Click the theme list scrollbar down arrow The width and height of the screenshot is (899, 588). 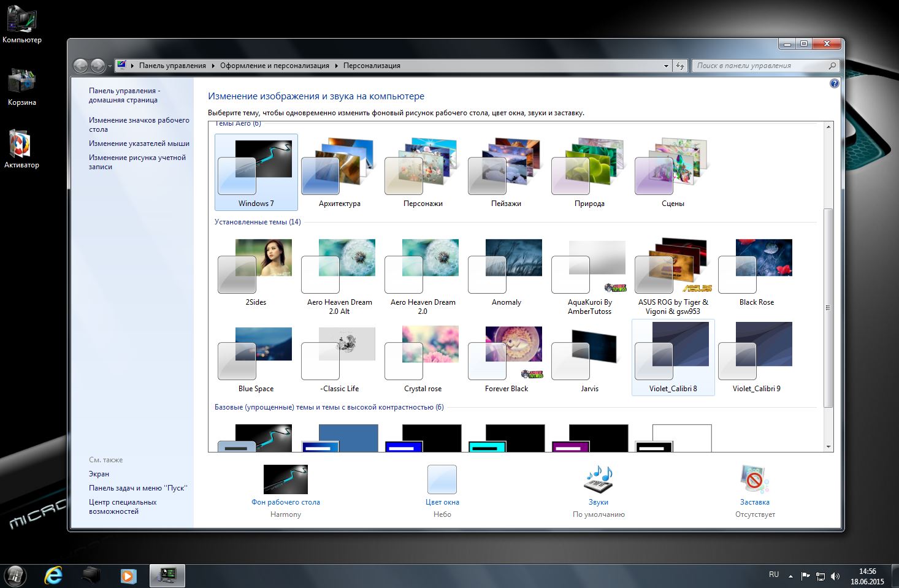828,447
